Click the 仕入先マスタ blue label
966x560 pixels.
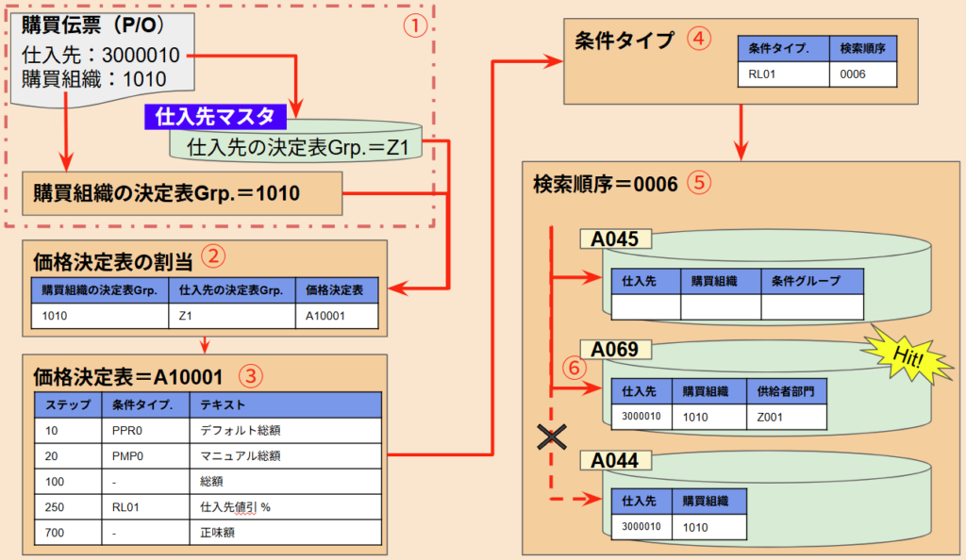pyautogui.click(x=215, y=116)
